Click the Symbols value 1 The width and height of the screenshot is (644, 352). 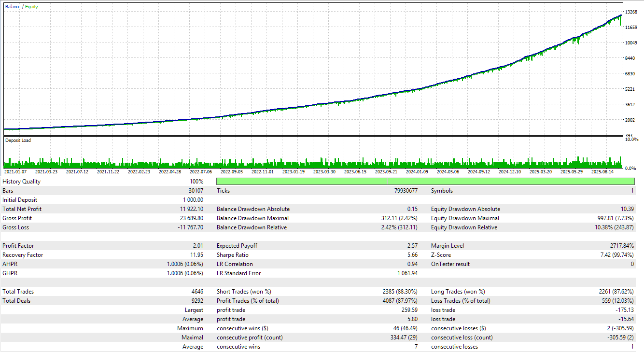click(632, 191)
